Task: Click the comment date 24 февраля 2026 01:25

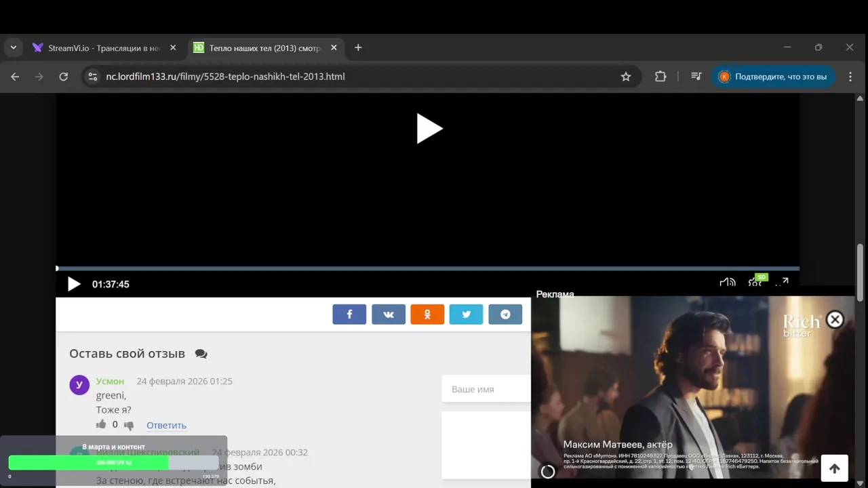Action: point(184,381)
